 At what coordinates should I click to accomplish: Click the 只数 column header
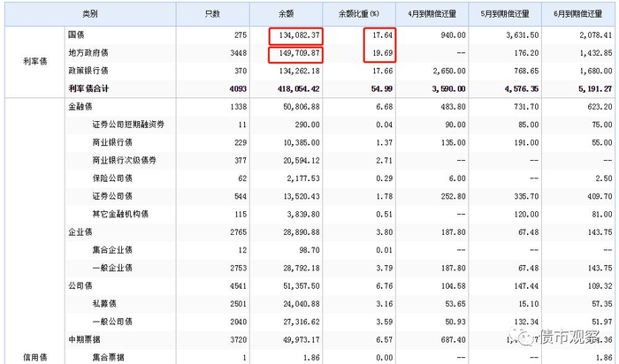pyautogui.click(x=212, y=14)
